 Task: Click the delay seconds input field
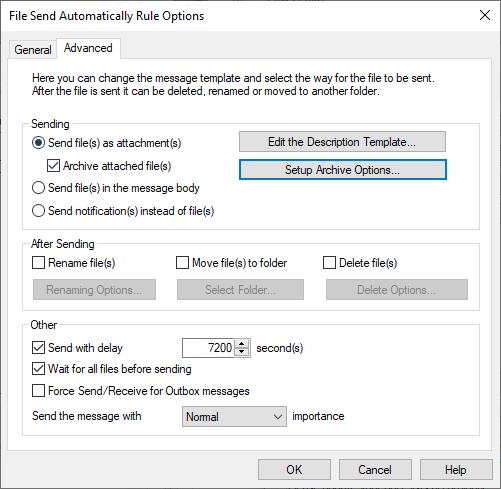(209, 348)
